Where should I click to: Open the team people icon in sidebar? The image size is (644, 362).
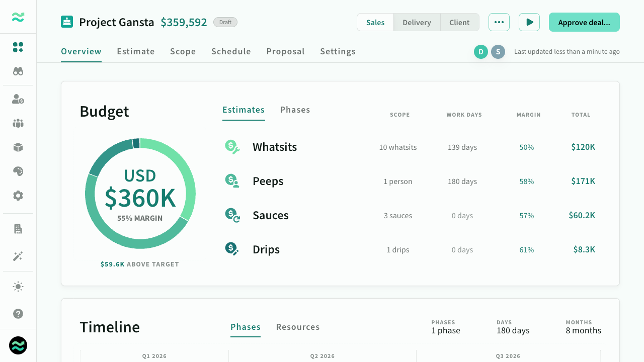click(x=18, y=123)
